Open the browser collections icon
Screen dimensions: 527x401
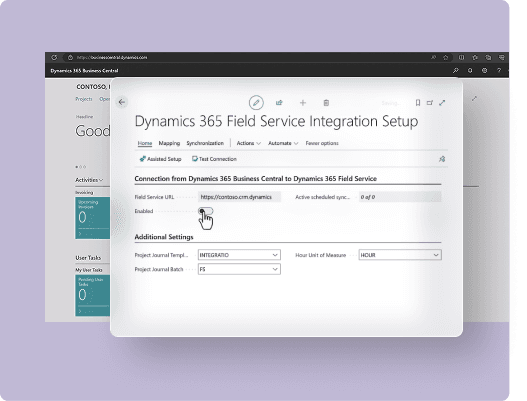point(488,57)
